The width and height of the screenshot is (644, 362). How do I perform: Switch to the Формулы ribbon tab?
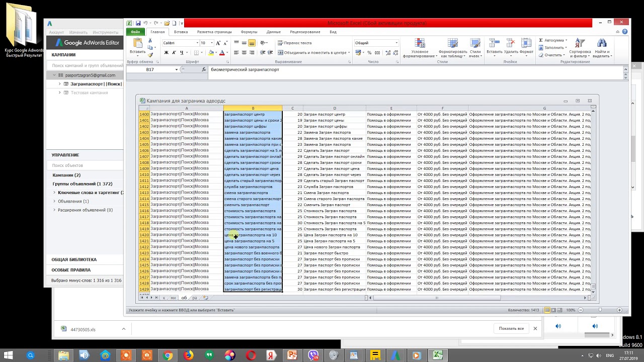pyautogui.click(x=249, y=32)
